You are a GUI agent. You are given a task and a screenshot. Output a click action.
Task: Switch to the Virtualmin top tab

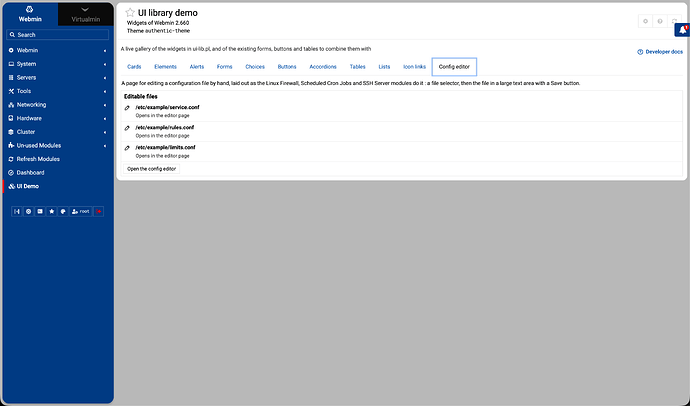point(85,14)
